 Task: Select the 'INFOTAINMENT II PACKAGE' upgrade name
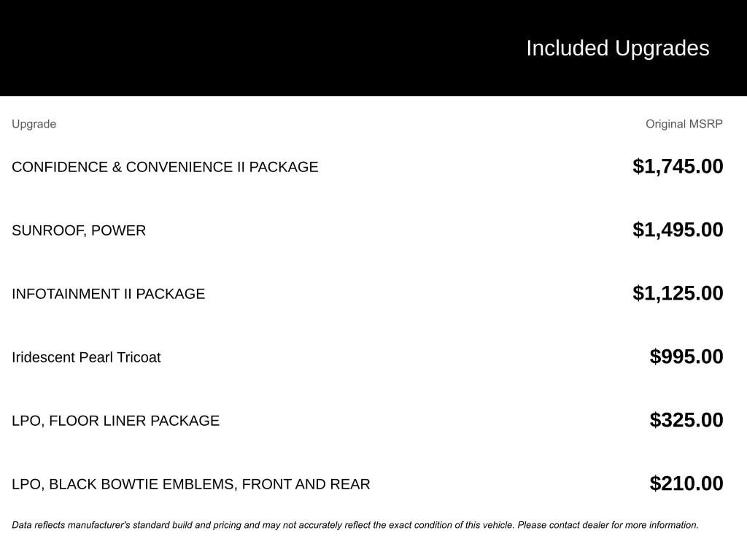tap(108, 294)
